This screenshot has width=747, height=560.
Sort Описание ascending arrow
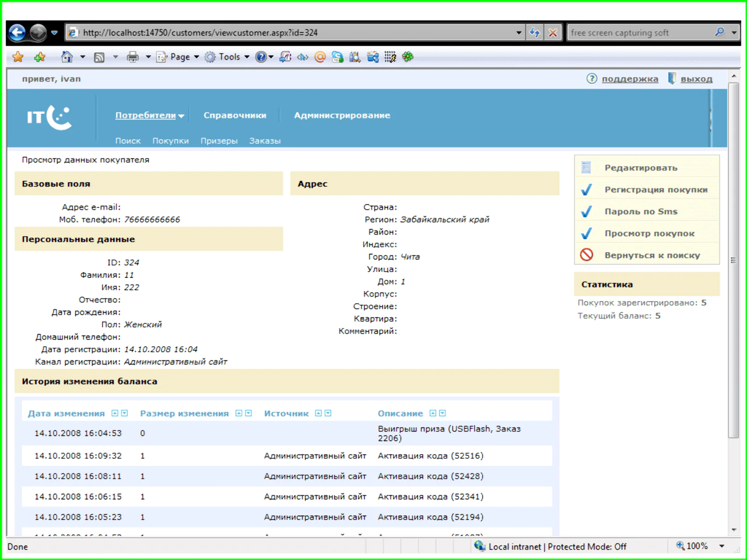coord(433,413)
